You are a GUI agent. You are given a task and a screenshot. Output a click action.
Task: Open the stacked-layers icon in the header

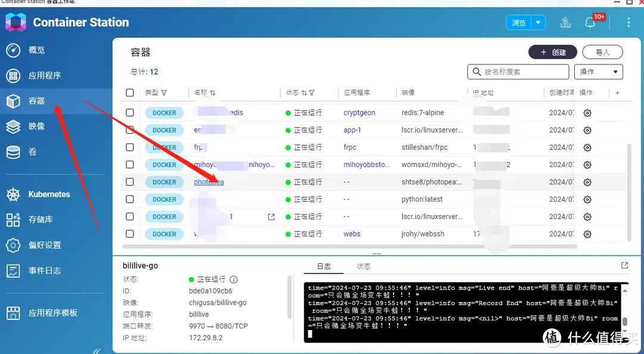pyautogui.click(x=565, y=22)
